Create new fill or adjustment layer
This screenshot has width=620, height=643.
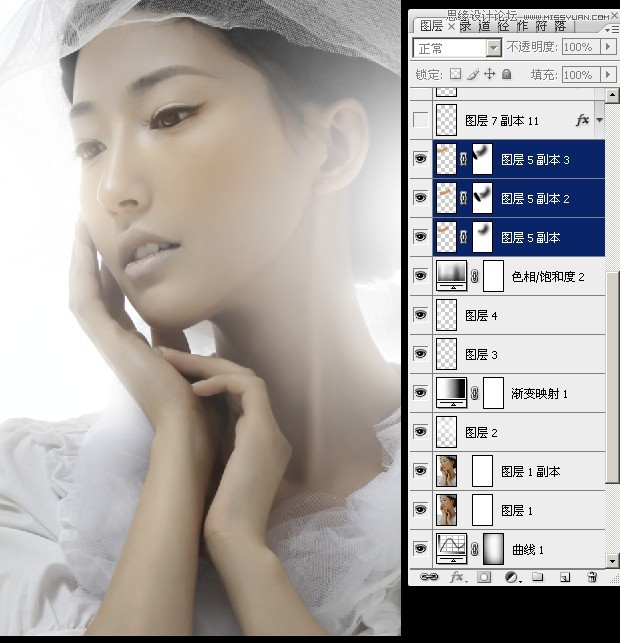(x=511, y=577)
